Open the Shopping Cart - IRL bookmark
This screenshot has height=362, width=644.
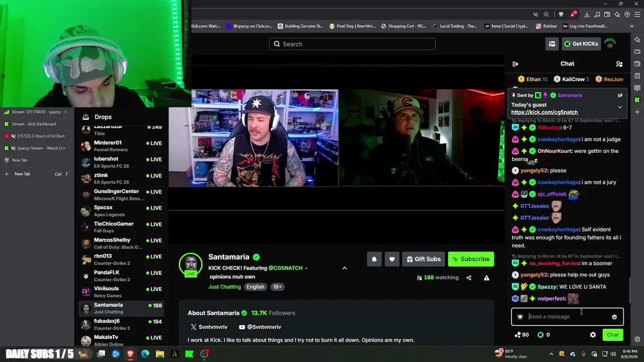[404, 26]
